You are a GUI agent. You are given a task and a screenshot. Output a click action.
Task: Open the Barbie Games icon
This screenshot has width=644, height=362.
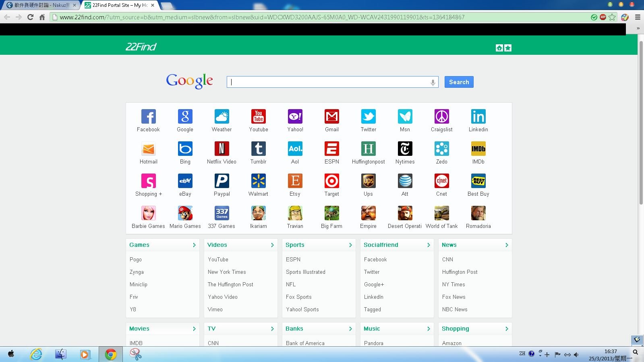(x=148, y=213)
